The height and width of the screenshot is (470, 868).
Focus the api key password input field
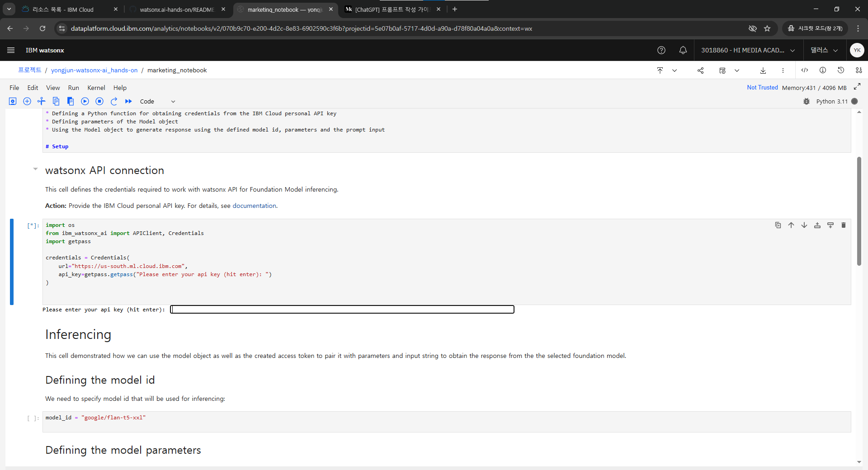342,310
